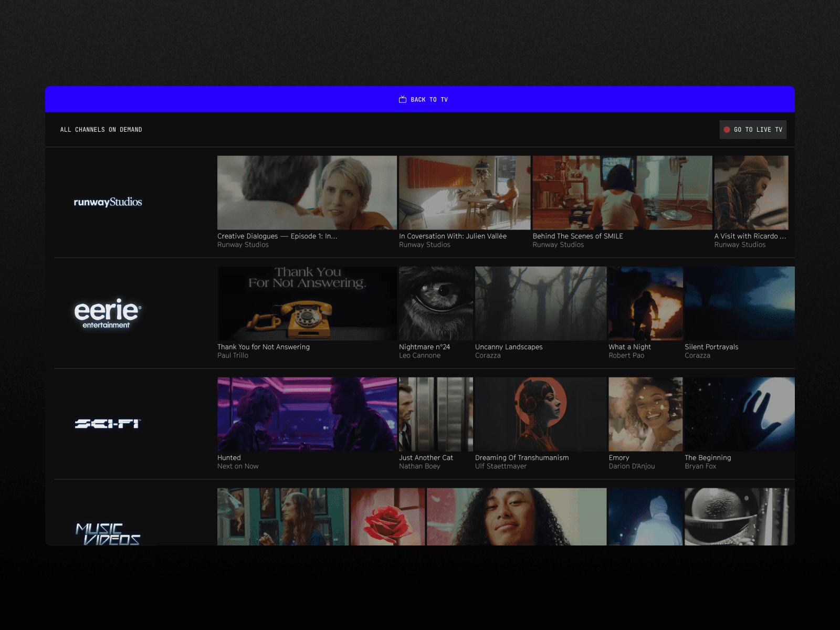Click Silent Portrayals title text

[711, 347]
